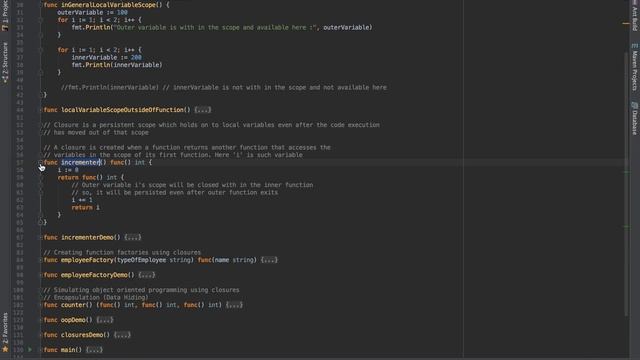Click 'counter' function name
This screenshot has width=640, height=360.
tap(73, 304)
